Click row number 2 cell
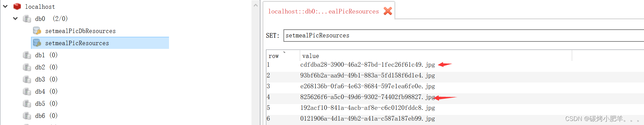 (x=268, y=75)
